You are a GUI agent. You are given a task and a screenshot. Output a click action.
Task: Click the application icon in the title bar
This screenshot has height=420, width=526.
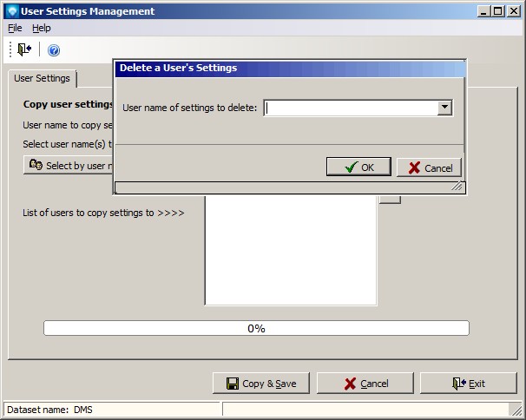(x=11, y=11)
